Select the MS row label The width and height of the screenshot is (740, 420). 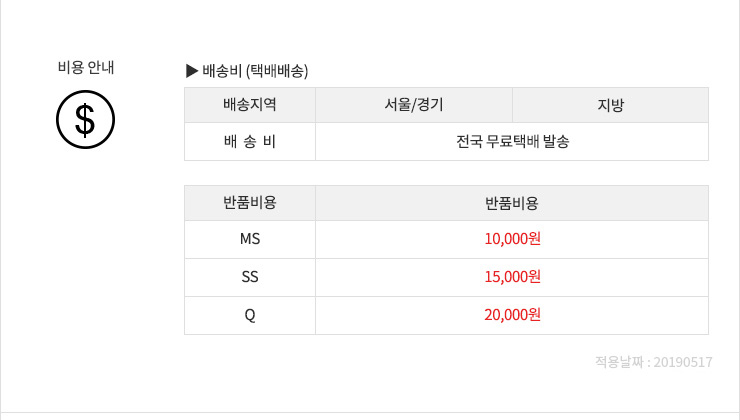pos(250,239)
